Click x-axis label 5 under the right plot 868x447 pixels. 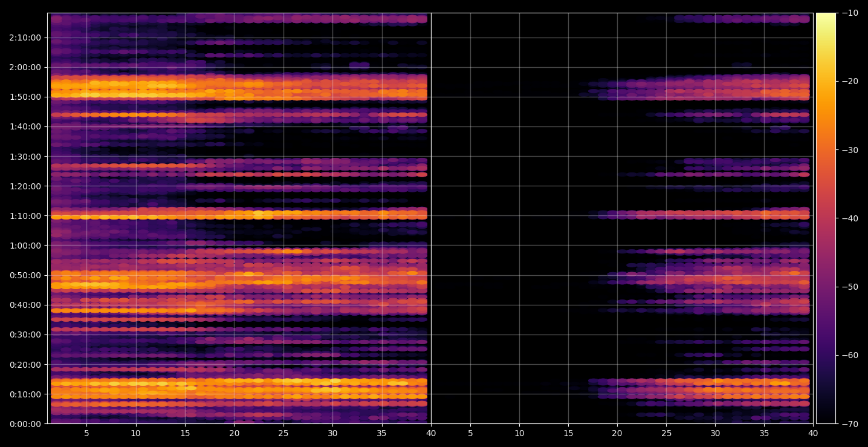[x=470, y=433]
